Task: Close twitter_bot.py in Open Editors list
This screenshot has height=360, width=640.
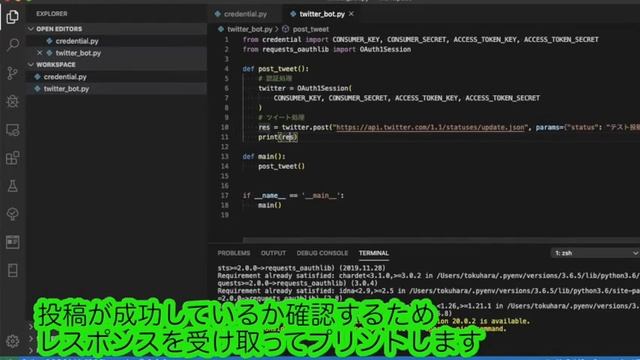Action: (x=40, y=53)
